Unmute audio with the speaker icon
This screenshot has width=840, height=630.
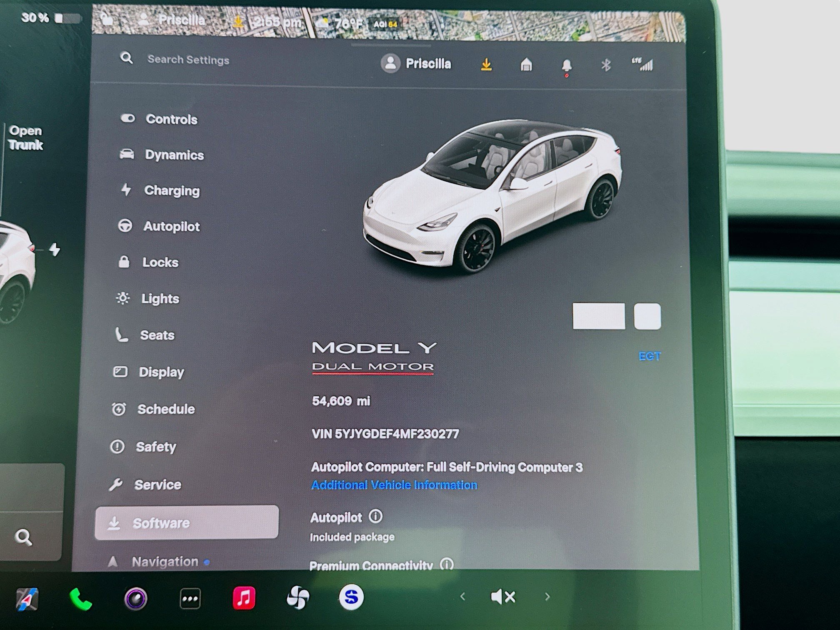503,597
